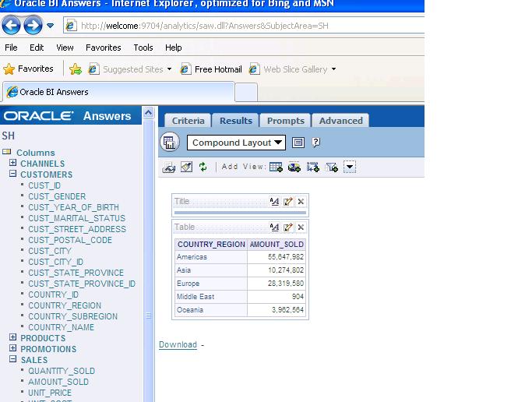Click Add to Favorites bar icon
Image resolution: width=532 pixels, height=402 pixels.
click(x=76, y=69)
